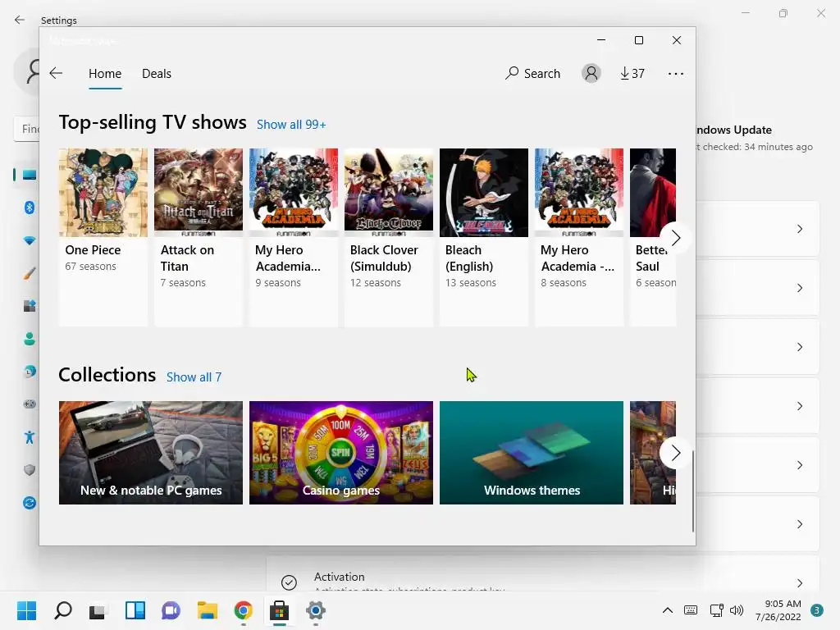Open Task View on the taskbar

(98, 610)
